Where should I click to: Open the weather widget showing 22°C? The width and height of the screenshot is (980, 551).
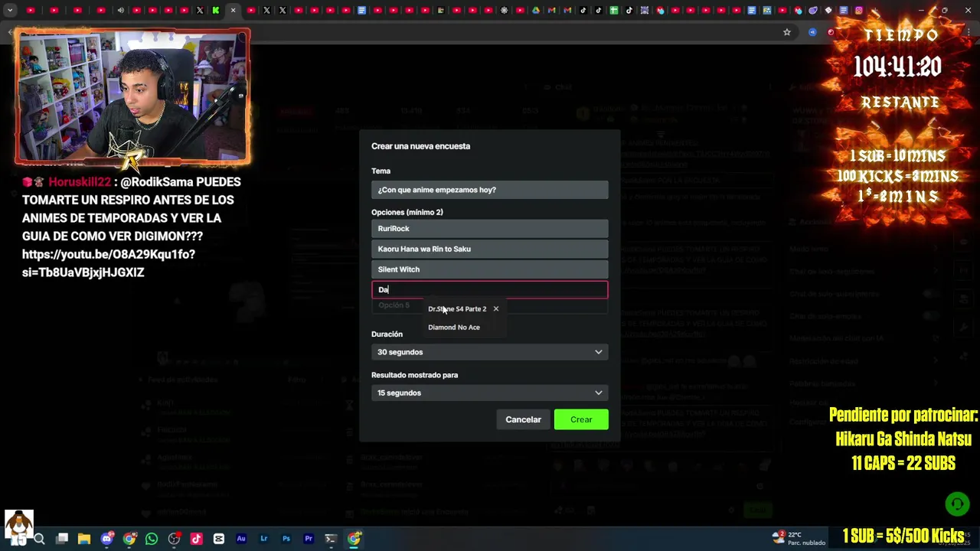click(799, 538)
